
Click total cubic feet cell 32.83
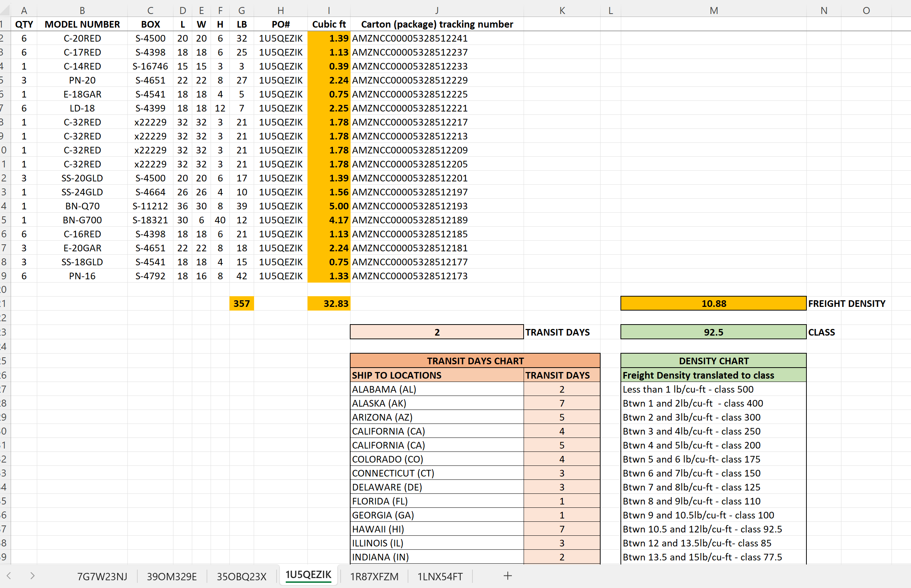[x=328, y=304]
